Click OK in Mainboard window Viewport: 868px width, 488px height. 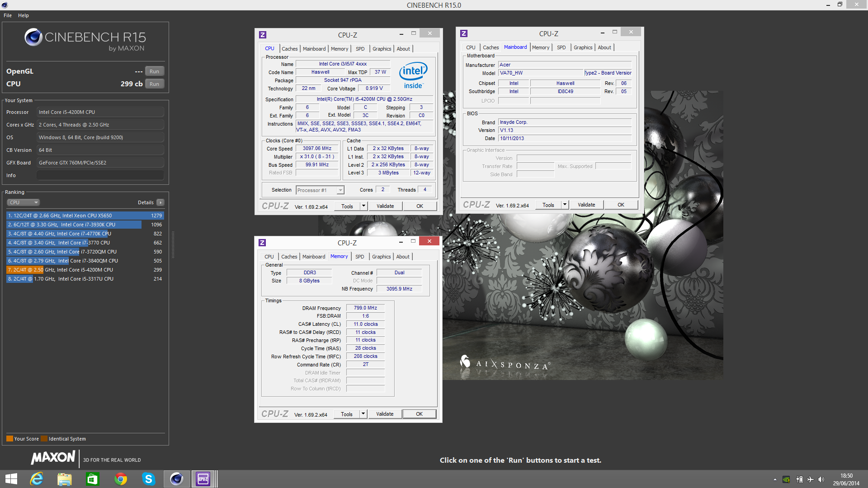point(621,205)
